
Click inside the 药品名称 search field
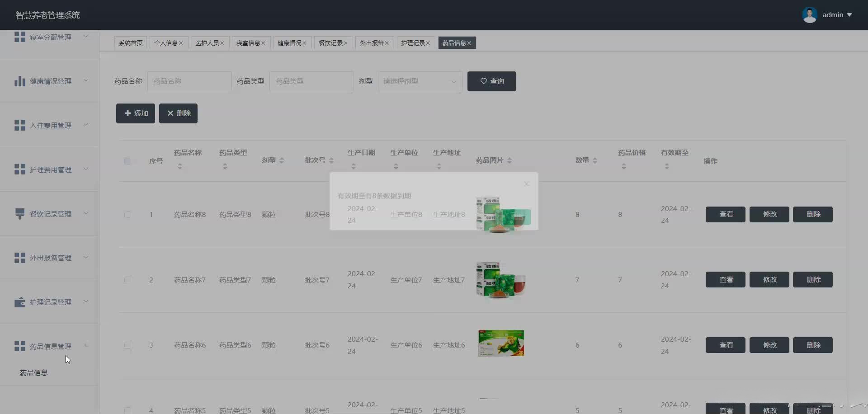click(x=189, y=81)
